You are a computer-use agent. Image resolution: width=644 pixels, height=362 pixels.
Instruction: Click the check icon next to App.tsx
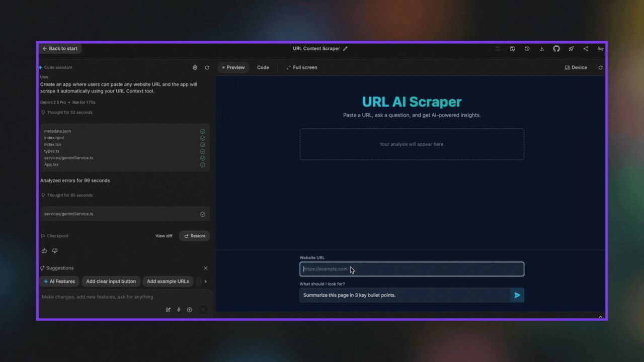pyautogui.click(x=203, y=164)
